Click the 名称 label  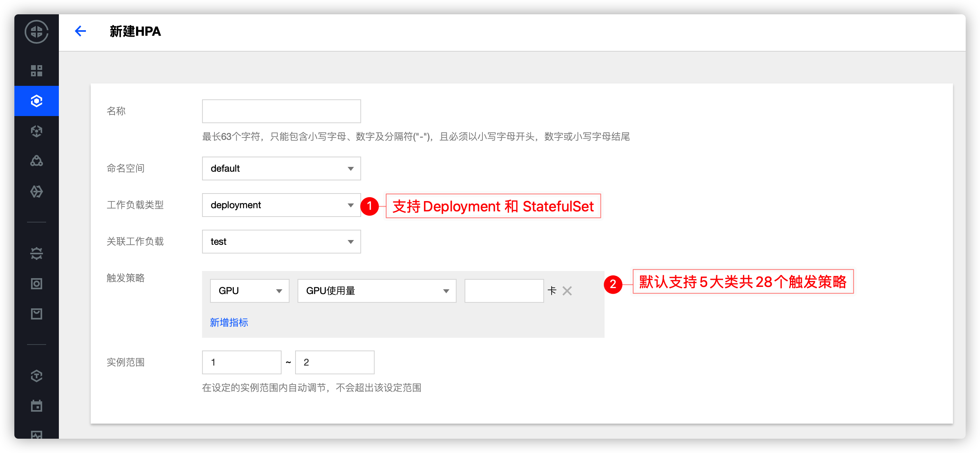[116, 111]
